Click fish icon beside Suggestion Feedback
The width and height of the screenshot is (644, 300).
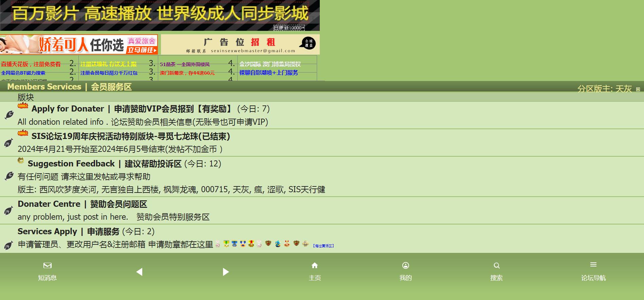click(9, 176)
